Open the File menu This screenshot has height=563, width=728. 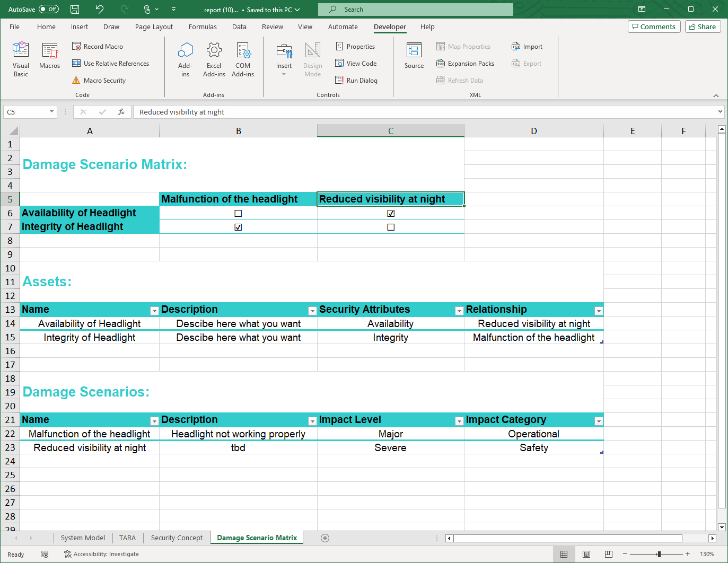coord(14,27)
